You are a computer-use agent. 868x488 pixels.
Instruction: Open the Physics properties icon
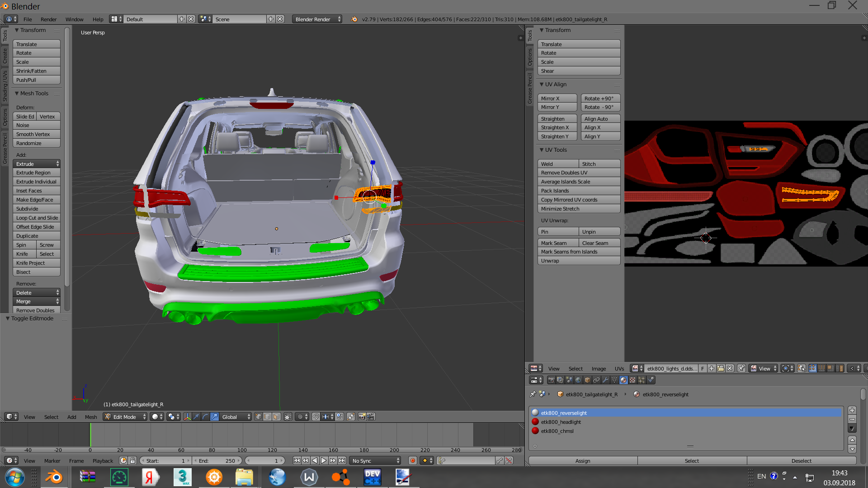click(x=651, y=380)
